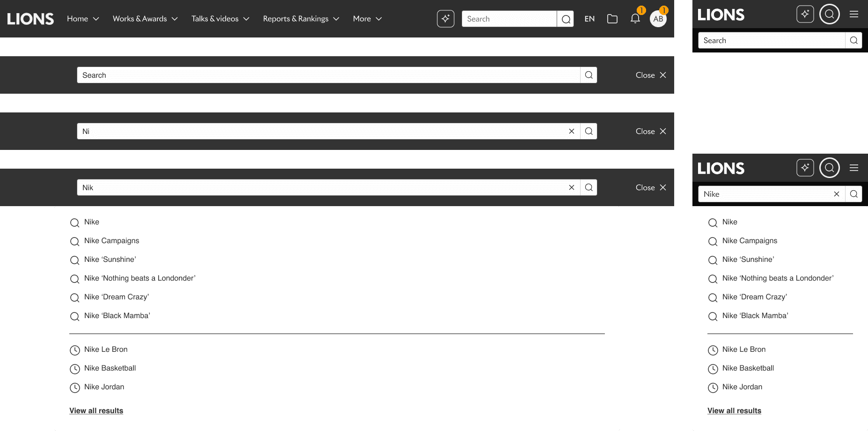Select mobile recent search 'Nike Basketball'
868x431 pixels.
tap(741, 368)
